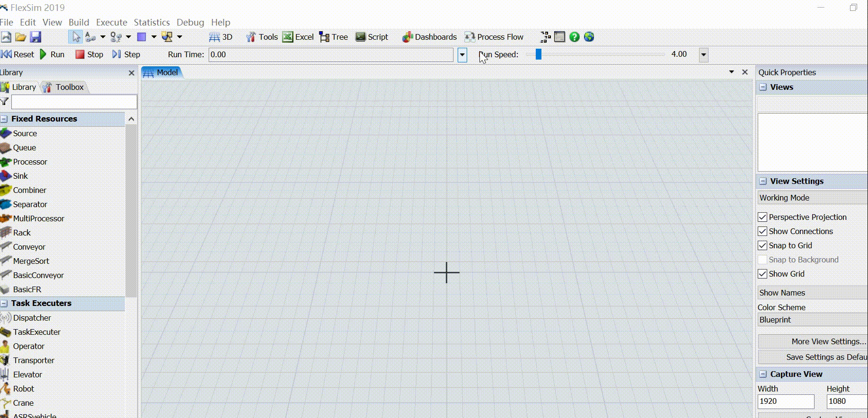Activate the Create Objects square icon
This screenshot has width=868, height=418.
[141, 37]
